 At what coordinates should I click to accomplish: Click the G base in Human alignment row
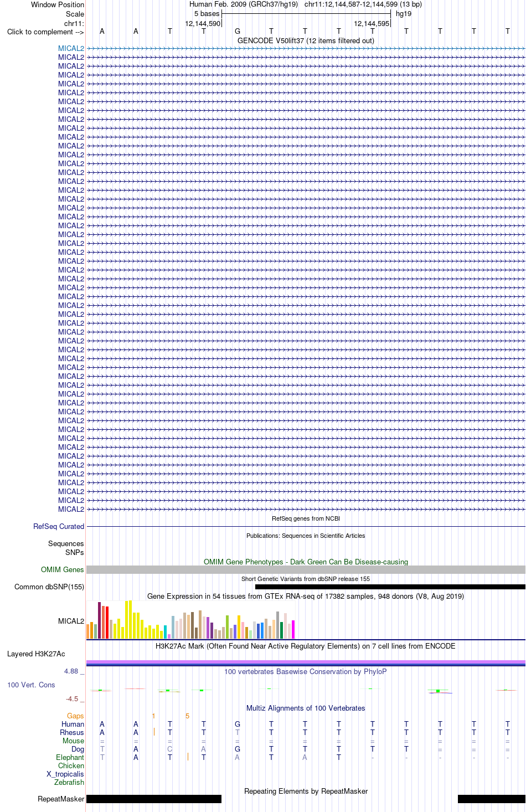point(238,724)
